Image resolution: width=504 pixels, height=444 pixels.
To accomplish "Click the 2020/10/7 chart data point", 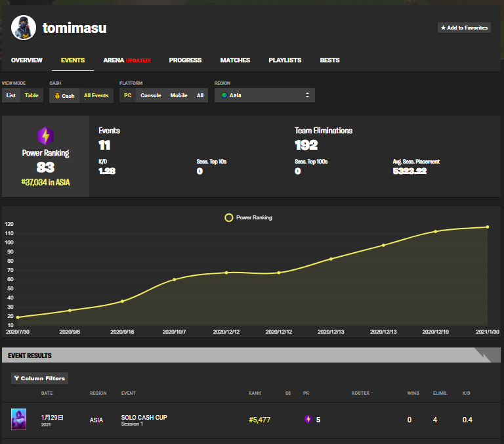I will [x=174, y=280].
